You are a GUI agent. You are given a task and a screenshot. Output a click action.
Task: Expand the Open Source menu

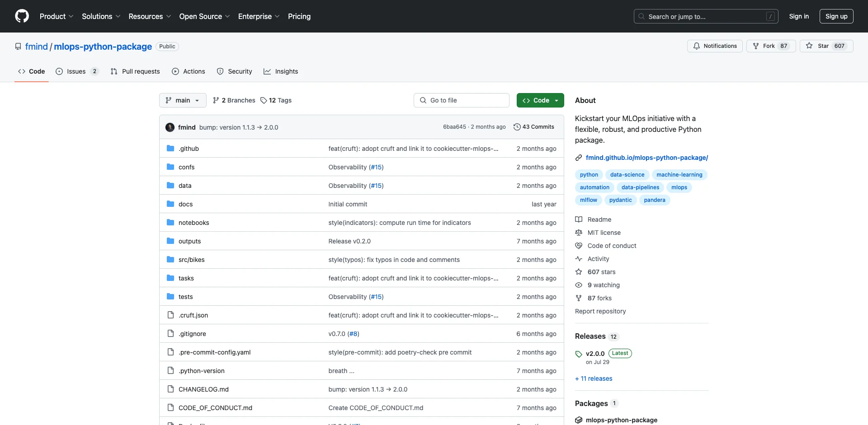[205, 16]
